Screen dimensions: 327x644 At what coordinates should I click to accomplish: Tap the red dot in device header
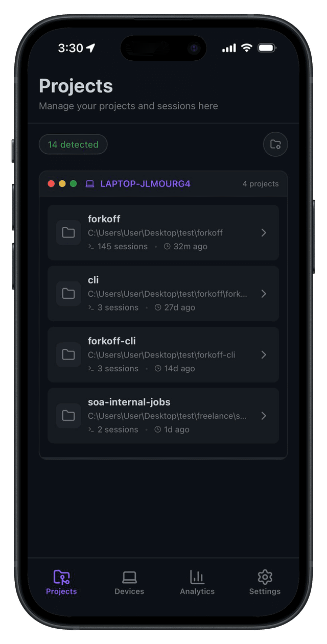pyautogui.click(x=51, y=184)
